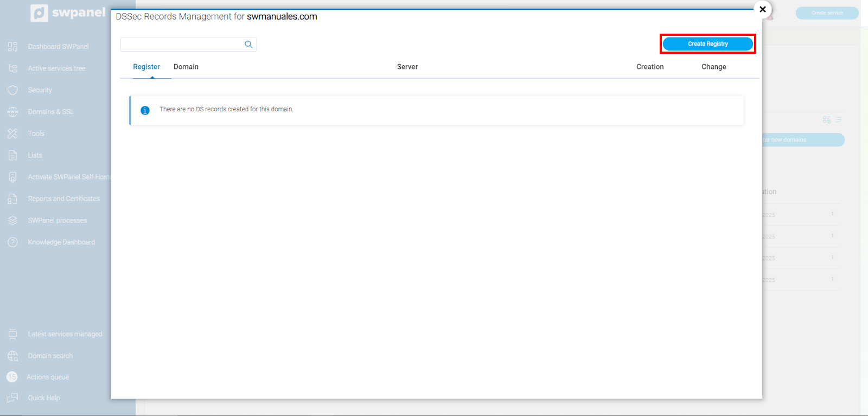Sort by Server column header

407,67
